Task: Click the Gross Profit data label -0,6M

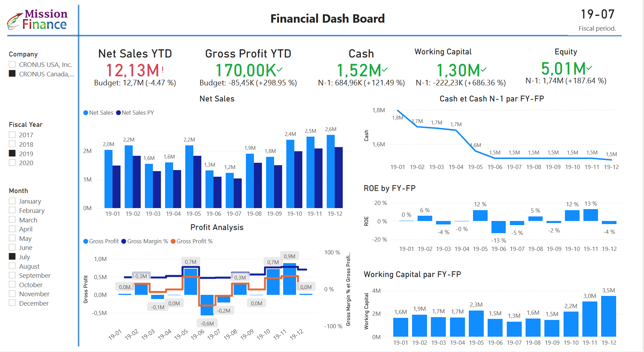Action: click(207, 323)
